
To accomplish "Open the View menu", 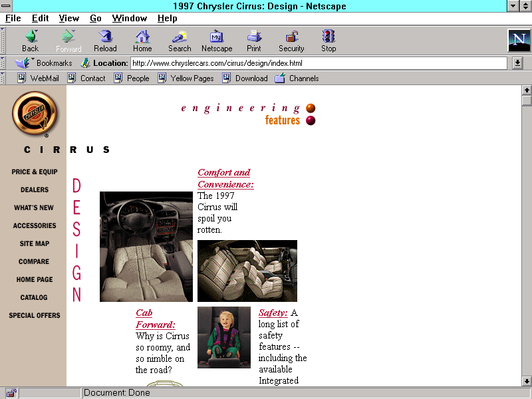I will pos(68,18).
